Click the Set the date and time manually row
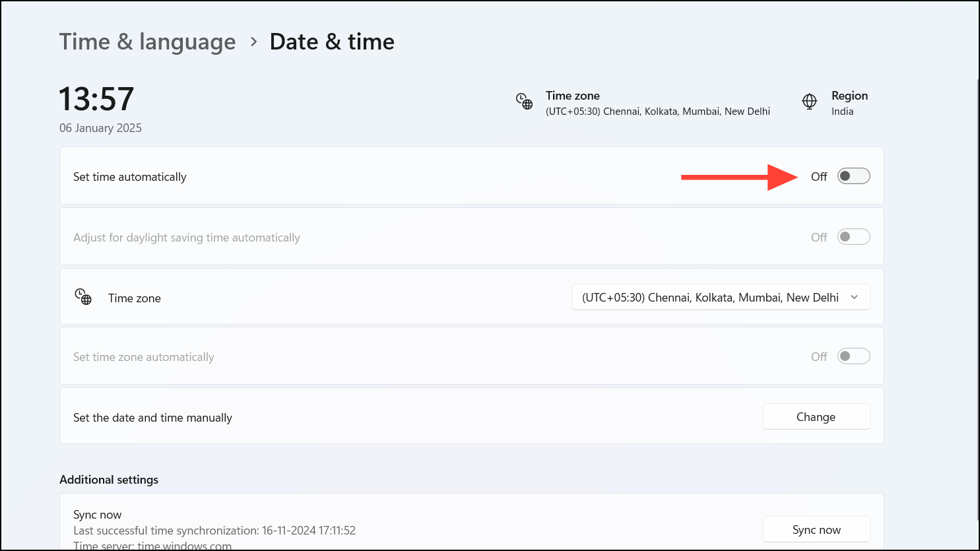The width and height of the screenshot is (980, 551). click(x=152, y=417)
